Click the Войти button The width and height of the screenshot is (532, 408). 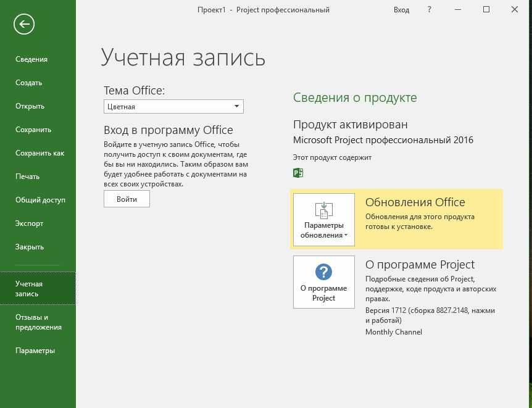pyautogui.click(x=127, y=199)
